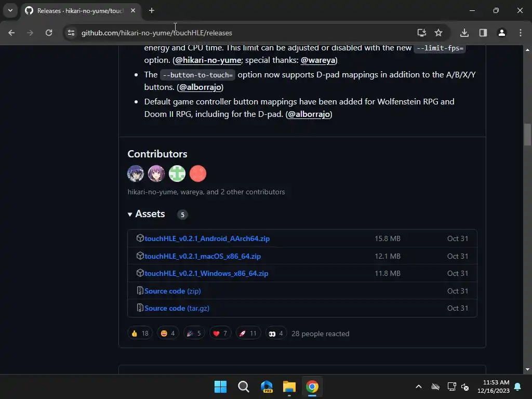Open site information icon in address bar
This screenshot has height=399, width=532.
tap(71, 33)
